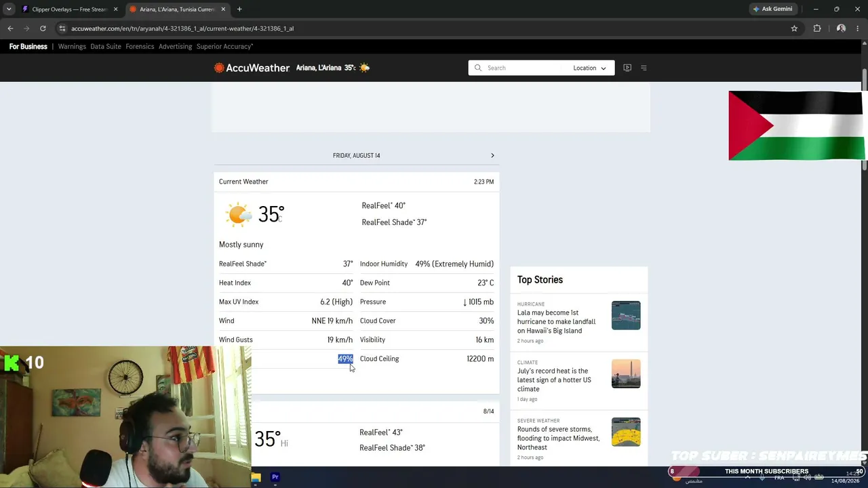868x488 pixels.
Task: Click the Mostly sunny description
Action: coord(241,245)
